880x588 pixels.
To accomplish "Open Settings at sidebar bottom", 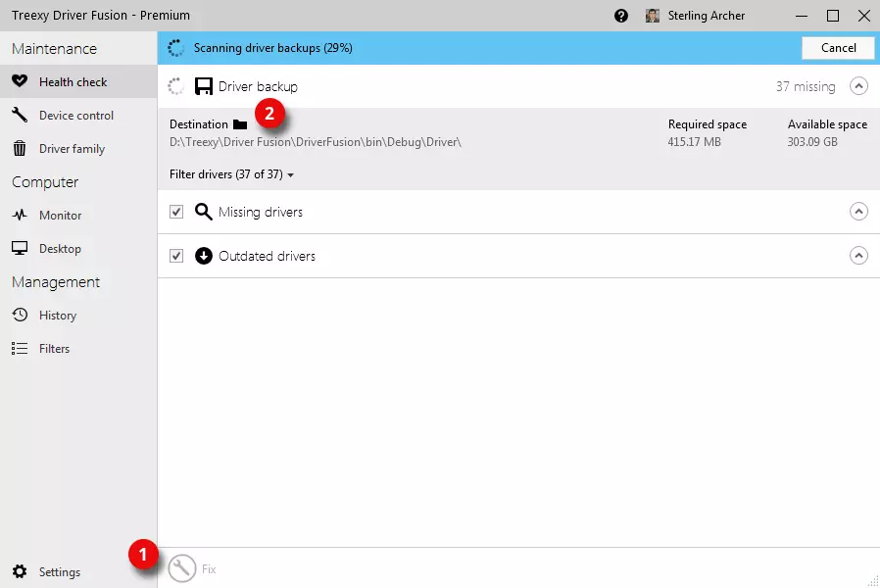I will (78, 571).
